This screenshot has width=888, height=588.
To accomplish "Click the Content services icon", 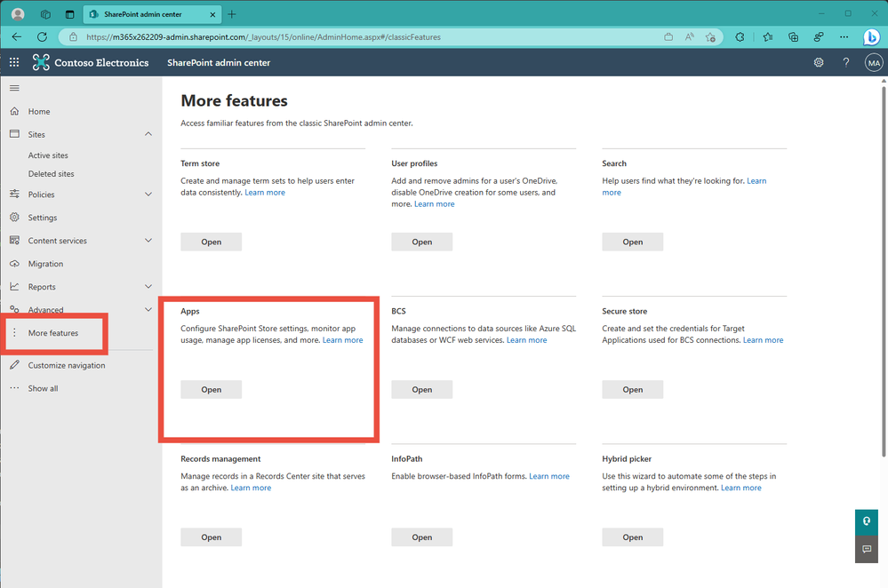I will pos(15,241).
